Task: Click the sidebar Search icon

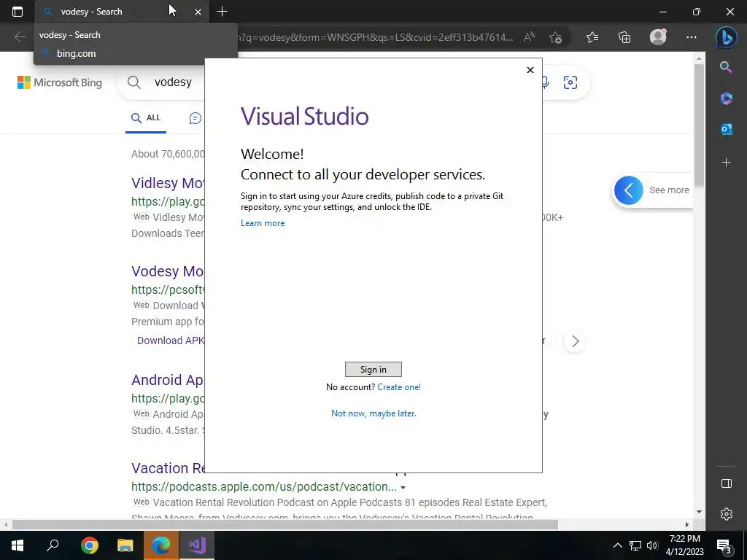Action: (726, 67)
